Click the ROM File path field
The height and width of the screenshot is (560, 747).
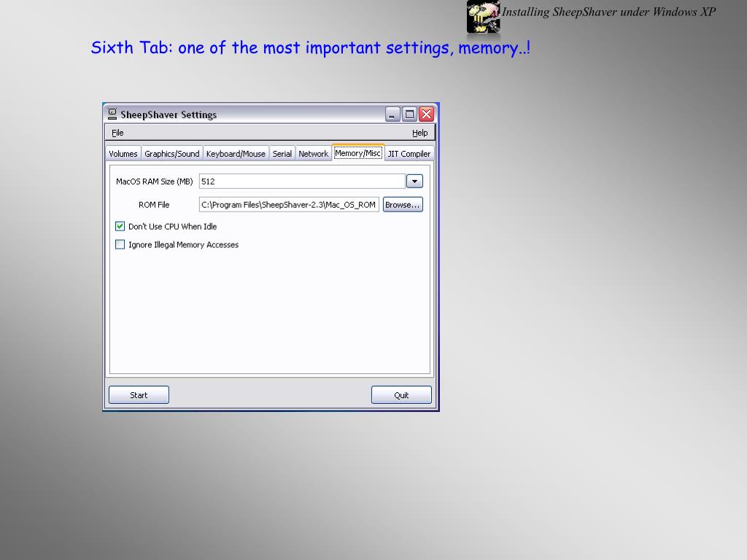coord(289,205)
